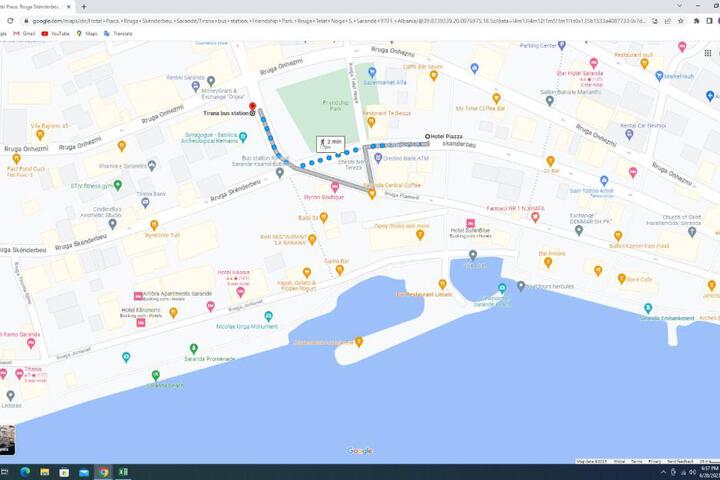Click the Ambra Apartments Sarande lodging icon

click(138, 296)
